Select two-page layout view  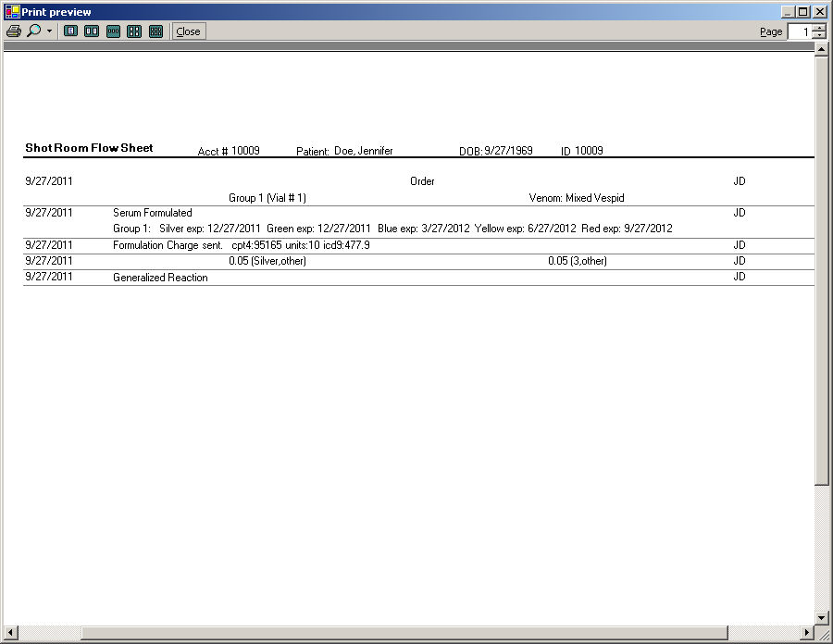[x=92, y=31]
